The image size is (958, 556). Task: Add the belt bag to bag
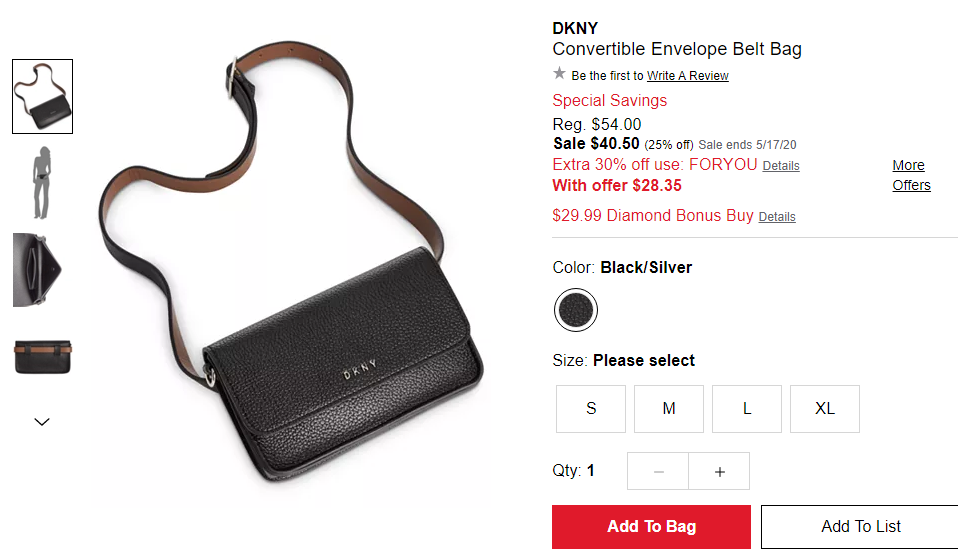651,527
